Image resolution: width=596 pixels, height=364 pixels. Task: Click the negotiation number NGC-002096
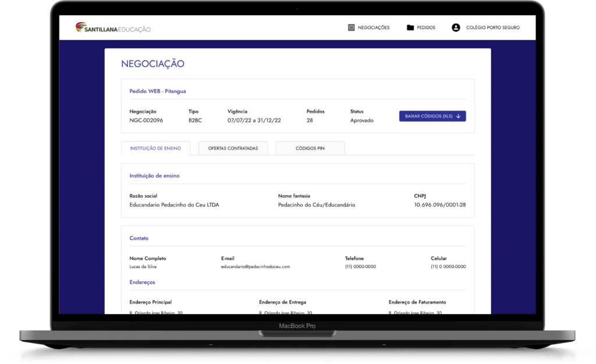click(146, 120)
